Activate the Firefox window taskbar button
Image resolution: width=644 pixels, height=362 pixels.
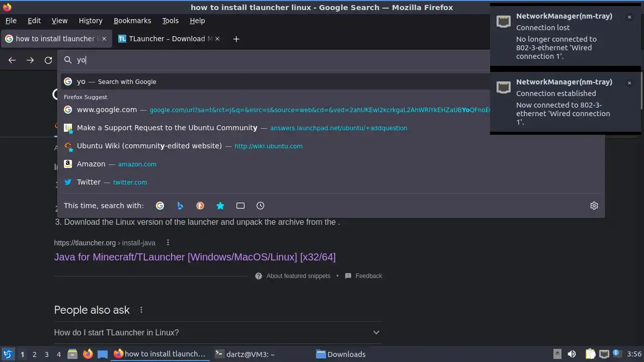coord(160,354)
